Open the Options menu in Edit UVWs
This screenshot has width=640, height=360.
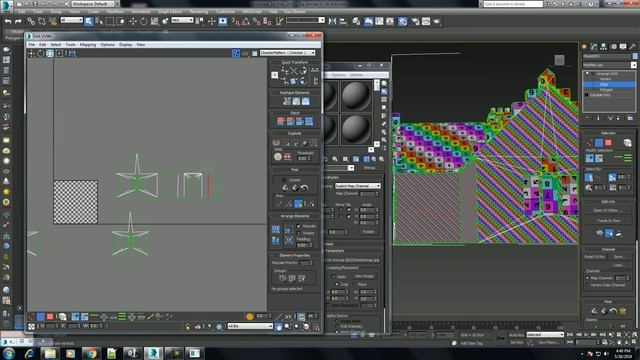(x=108, y=44)
